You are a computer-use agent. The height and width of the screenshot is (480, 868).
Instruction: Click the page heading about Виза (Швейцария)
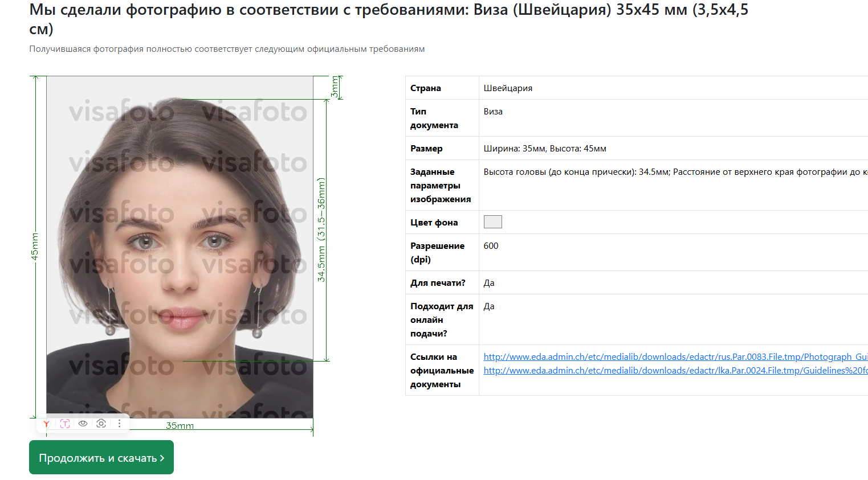pos(389,19)
